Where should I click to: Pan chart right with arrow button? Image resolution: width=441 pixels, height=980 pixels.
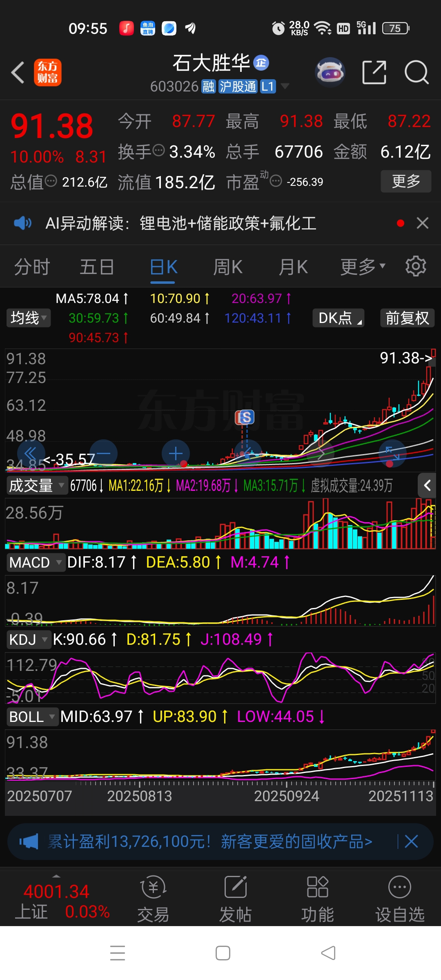point(321,453)
